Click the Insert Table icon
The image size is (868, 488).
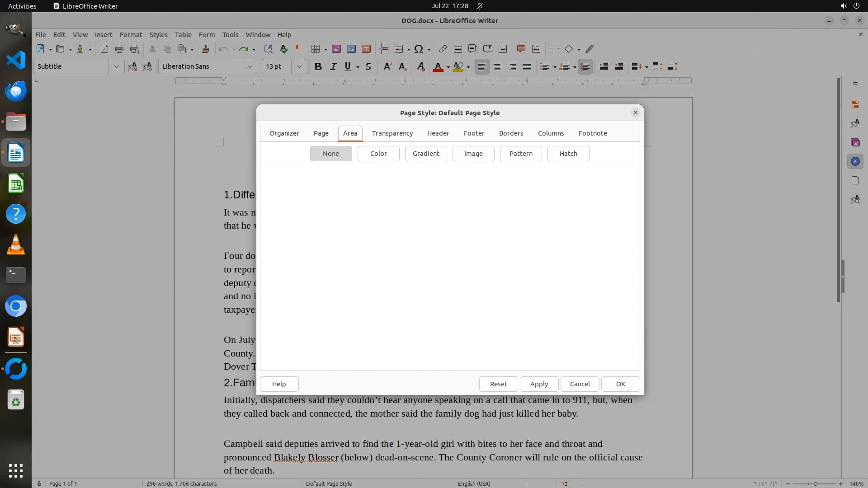[x=316, y=49]
